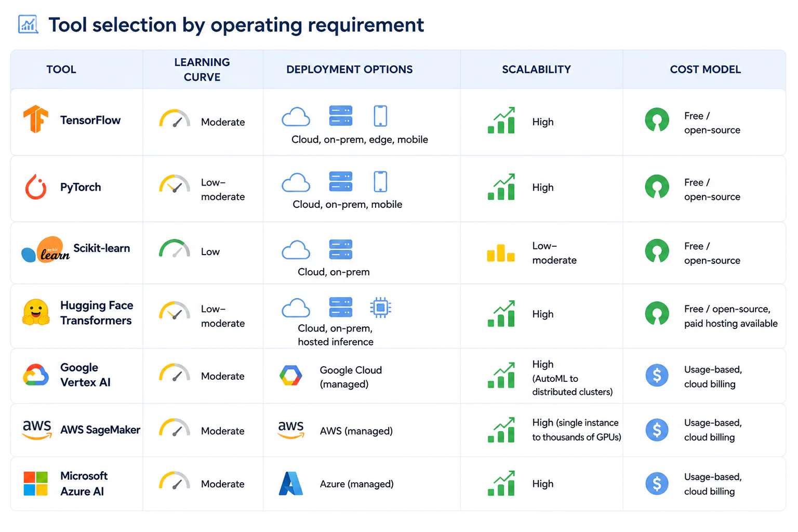Select "Low–moderate" scalability for Scikit-learn

click(x=554, y=253)
